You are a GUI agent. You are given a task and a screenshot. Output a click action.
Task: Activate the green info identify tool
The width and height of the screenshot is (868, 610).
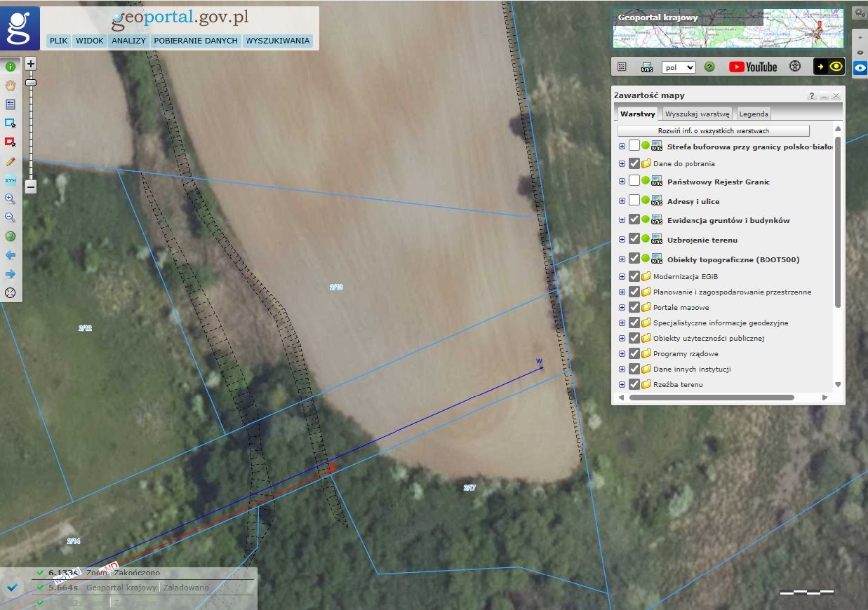coord(11,67)
